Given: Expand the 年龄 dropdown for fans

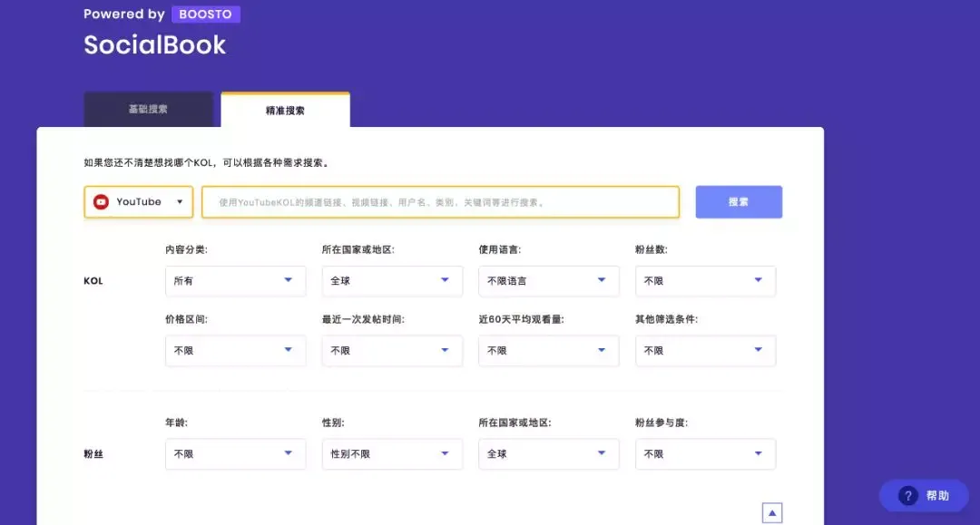Looking at the screenshot, I should (x=235, y=454).
